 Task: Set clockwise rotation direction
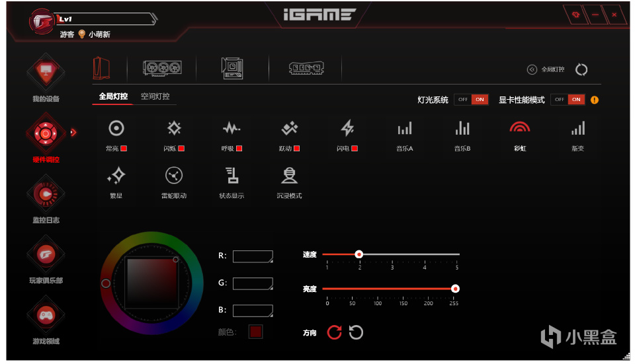point(334,332)
